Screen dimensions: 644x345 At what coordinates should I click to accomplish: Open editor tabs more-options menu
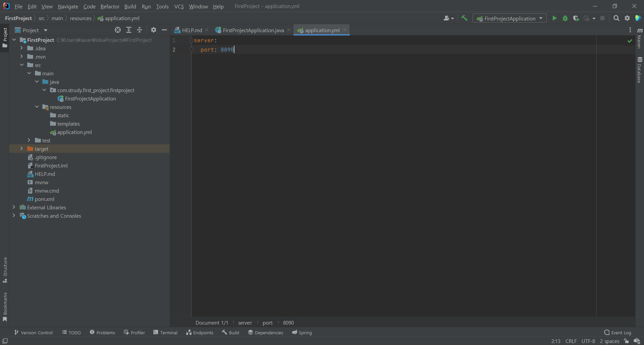pos(630,30)
